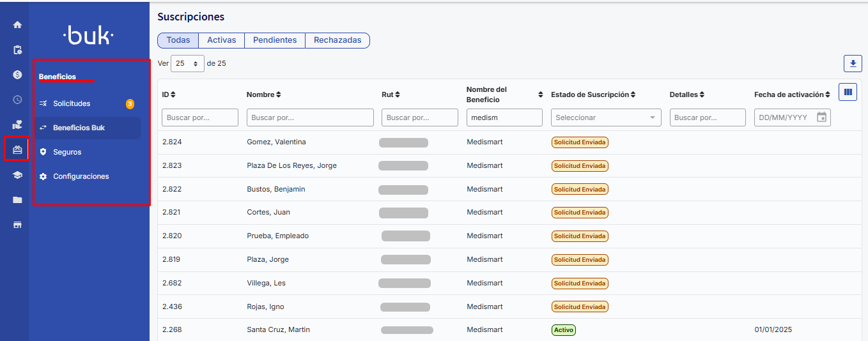
Task: Show the Rechazadas subscriptions tab
Action: 337,40
